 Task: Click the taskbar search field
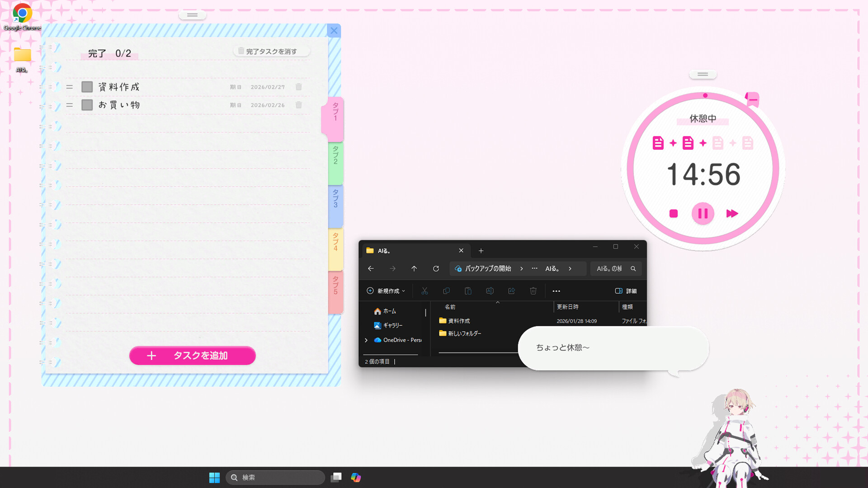pos(275,477)
